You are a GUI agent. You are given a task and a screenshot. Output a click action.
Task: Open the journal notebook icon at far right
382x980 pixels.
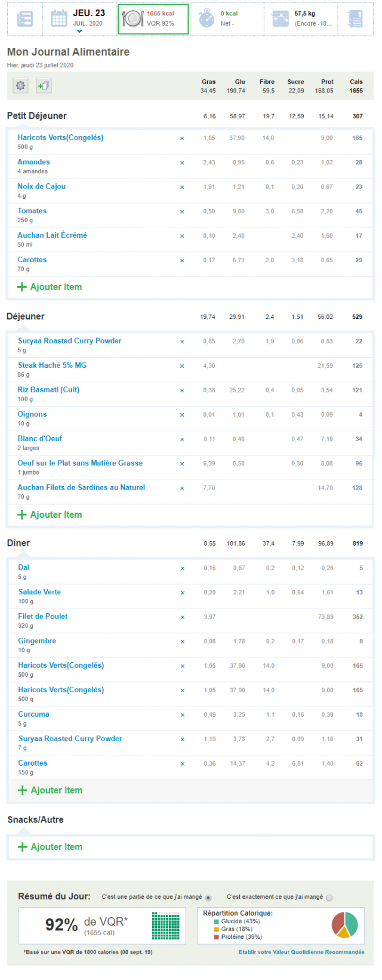[355, 19]
